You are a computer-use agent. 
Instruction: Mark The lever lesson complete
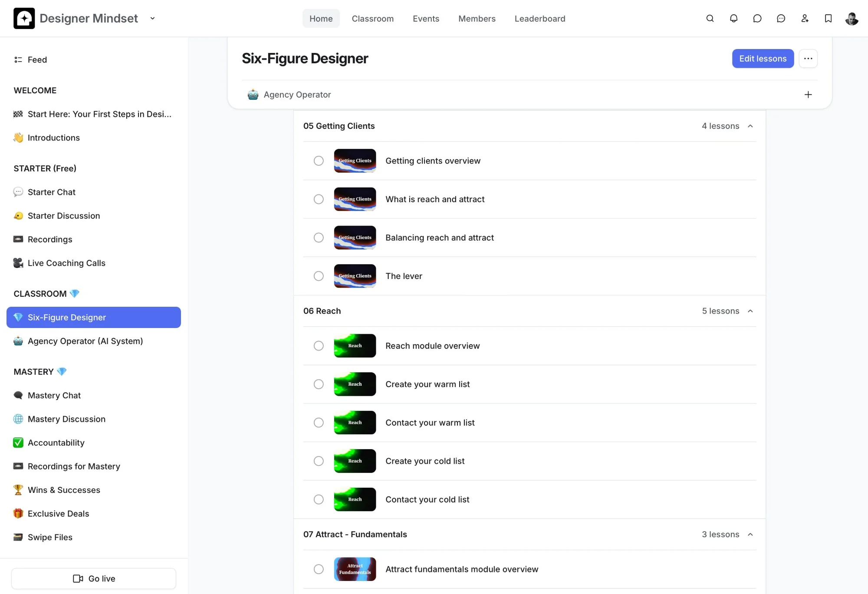coord(319,276)
